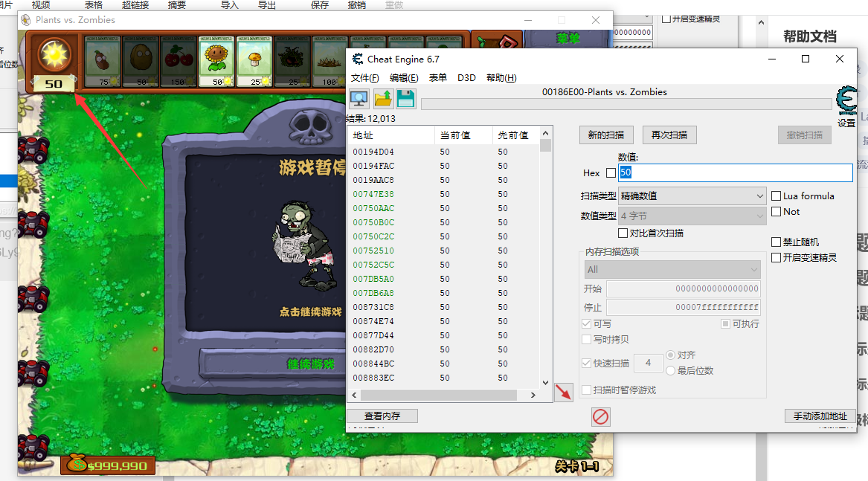Click 撤销扫描 button
The height and width of the screenshot is (481, 868).
(x=804, y=135)
